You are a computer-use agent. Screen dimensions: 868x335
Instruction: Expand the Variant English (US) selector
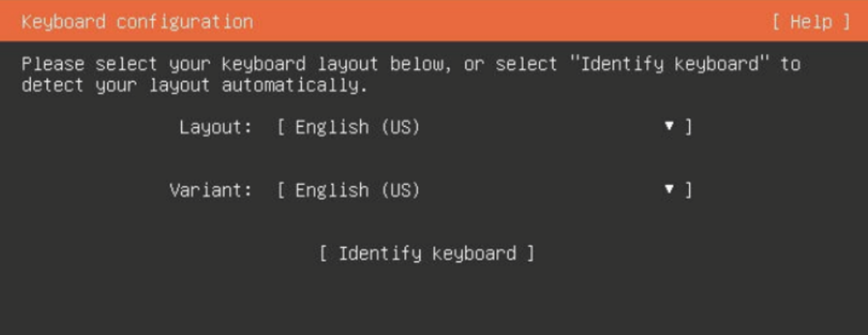(x=484, y=190)
